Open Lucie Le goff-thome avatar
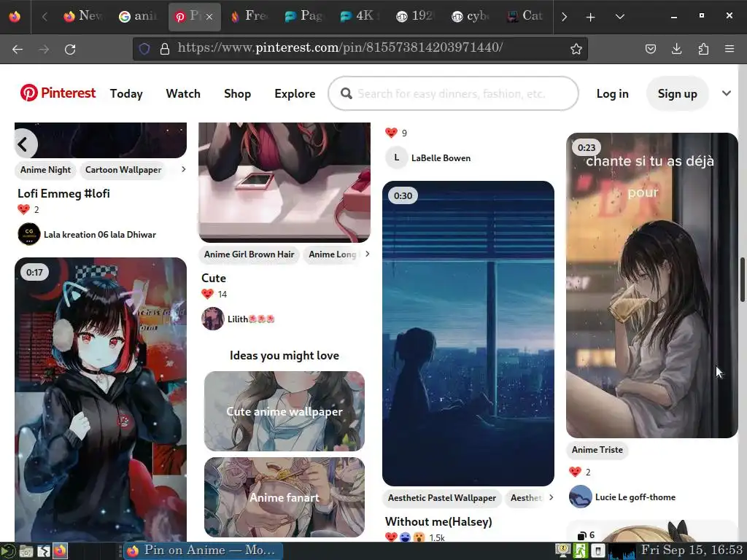This screenshot has width=747, height=560. (x=580, y=497)
